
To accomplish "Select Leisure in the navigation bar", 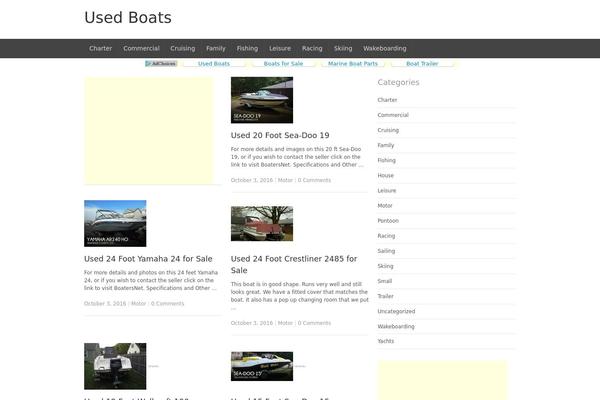I will point(280,49).
